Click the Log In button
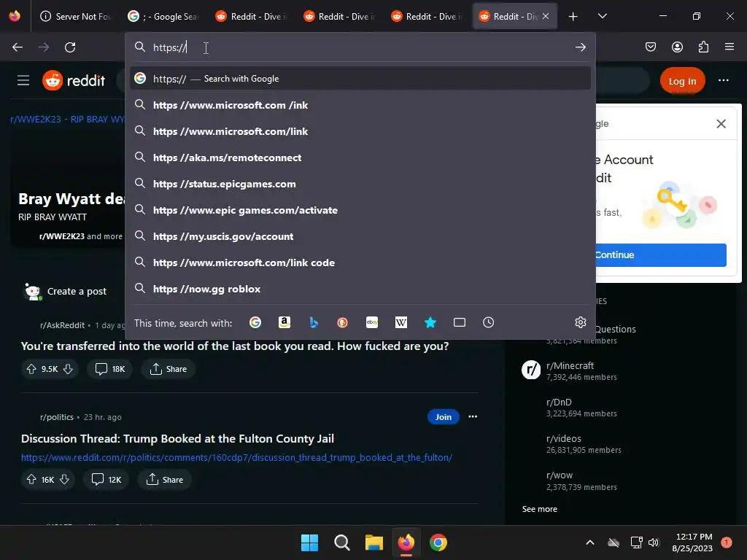 pyautogui.click(x=682, y=81)
